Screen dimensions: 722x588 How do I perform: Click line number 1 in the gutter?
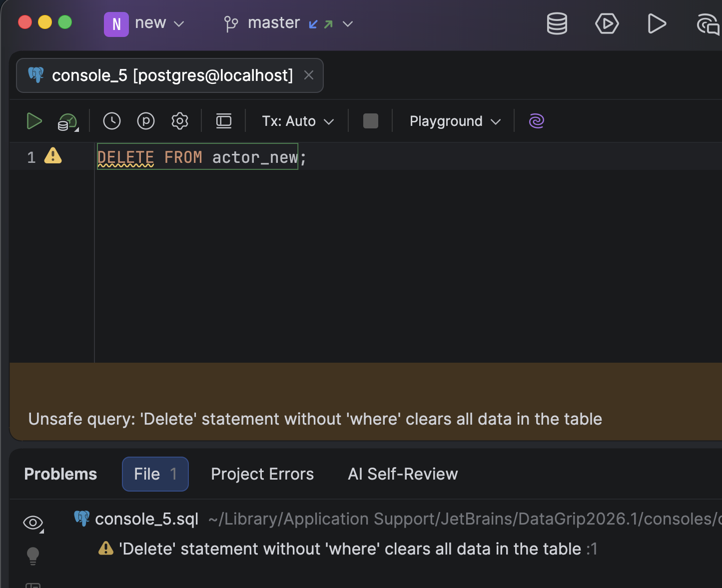coord(31,157)
